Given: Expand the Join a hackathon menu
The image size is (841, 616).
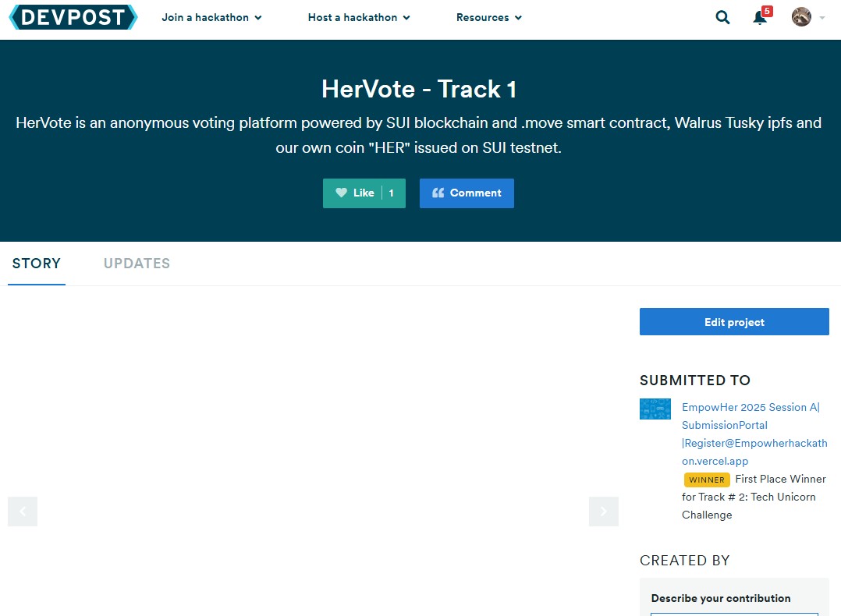Looking at the screenshot, I should click(211, 18).
